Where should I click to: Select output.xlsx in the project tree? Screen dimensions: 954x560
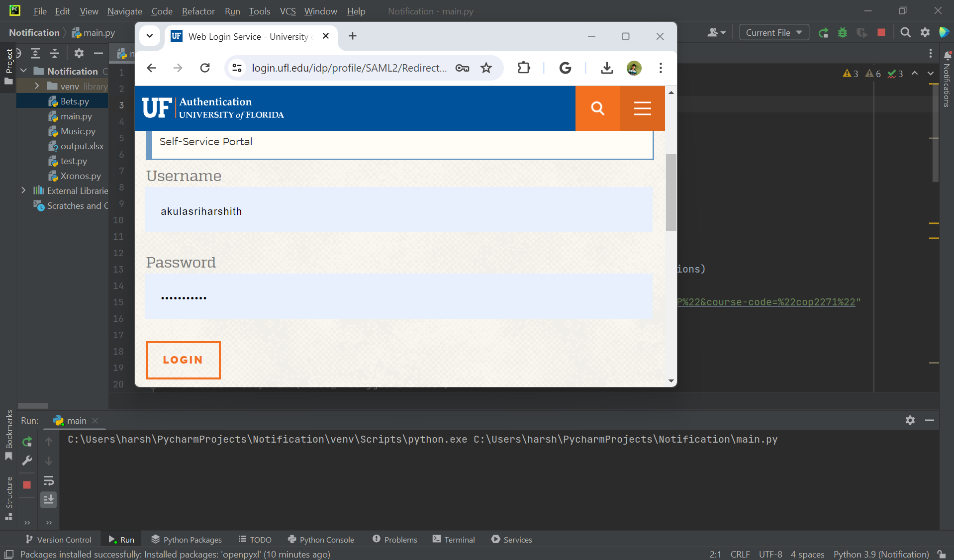[82, 146]
